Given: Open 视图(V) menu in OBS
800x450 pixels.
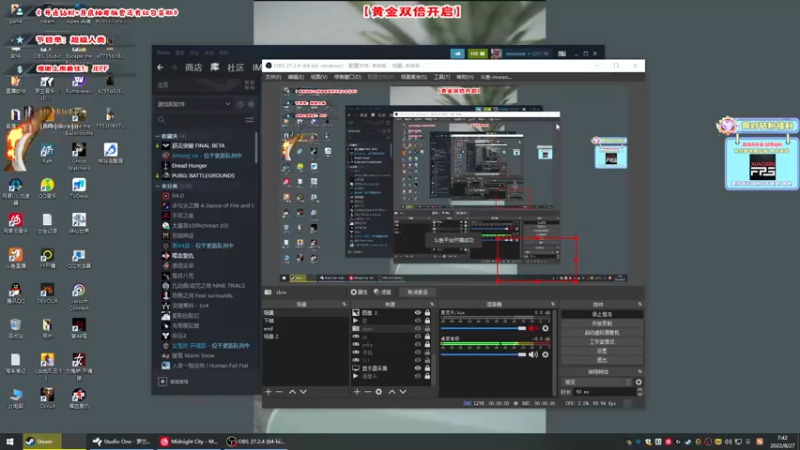Looking at the screenshot, I should pyautogui.click(x=319, y=77).
